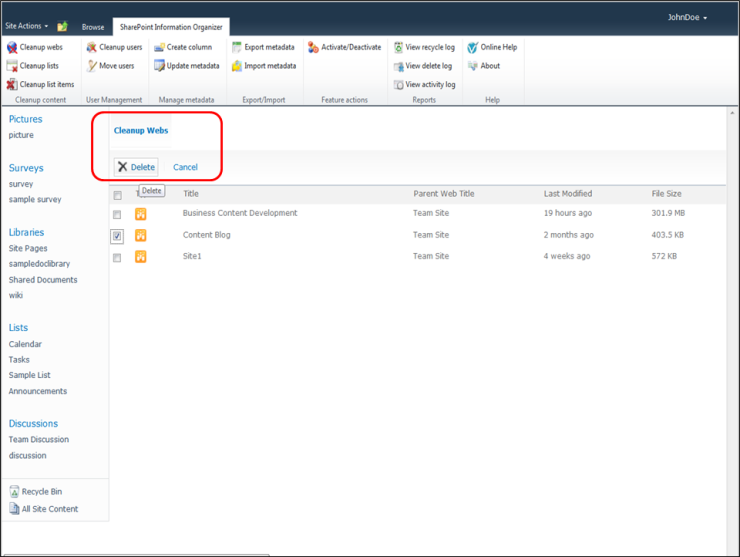The width and height of the screenshot is (740, 557).
Task: Open the JohnDoe user menu
Action: [x=687, y=17]
